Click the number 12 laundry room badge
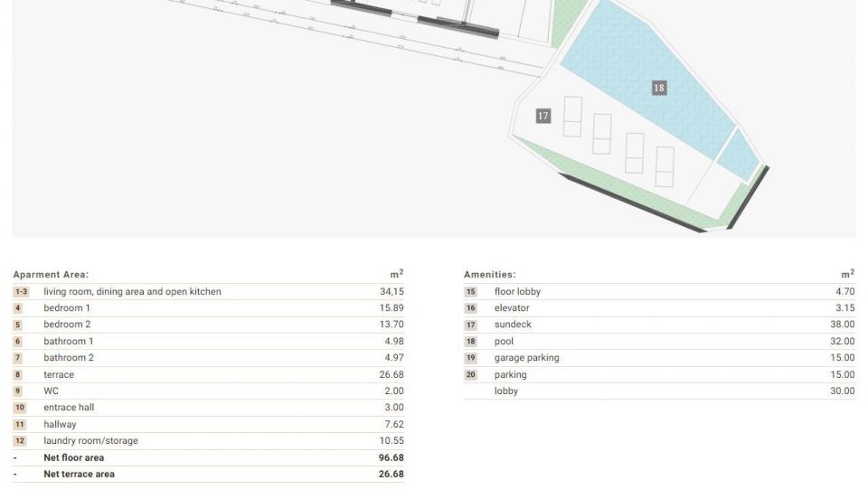 20,441
